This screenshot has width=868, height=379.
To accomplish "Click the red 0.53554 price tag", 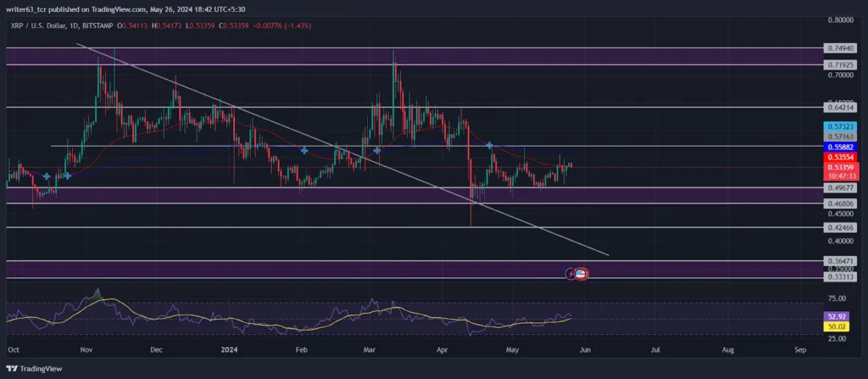I will (840, 157).
